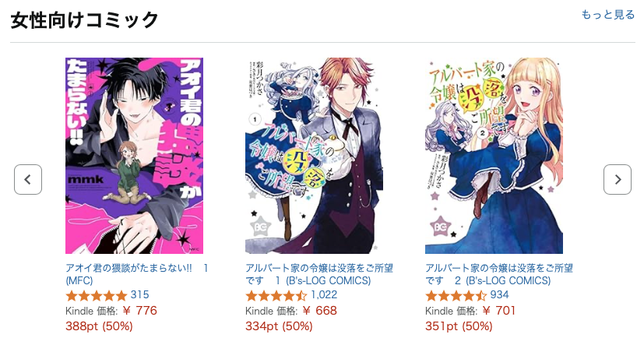Open アルバート家の令嬢 volume 2 cover image

tap(494, 156)
